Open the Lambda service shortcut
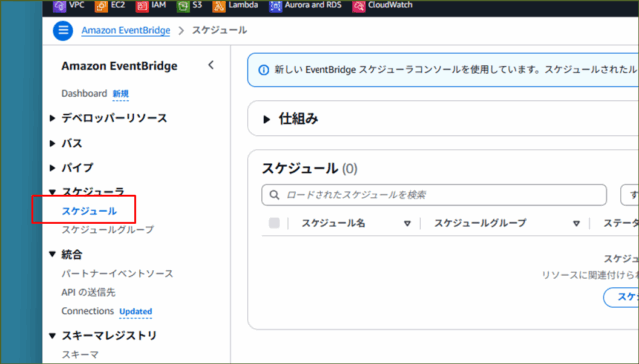Viewport: 639px width, 364px height. (235, 5)
